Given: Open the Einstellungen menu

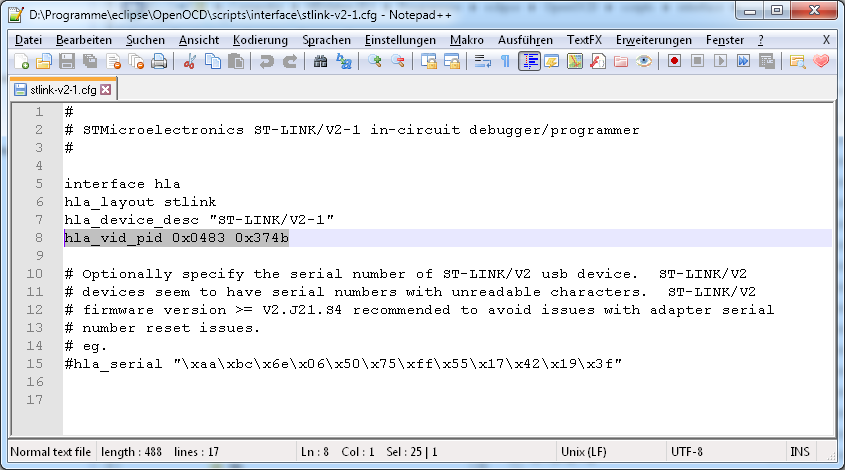Looking at the screenshot, I should 400,40.
